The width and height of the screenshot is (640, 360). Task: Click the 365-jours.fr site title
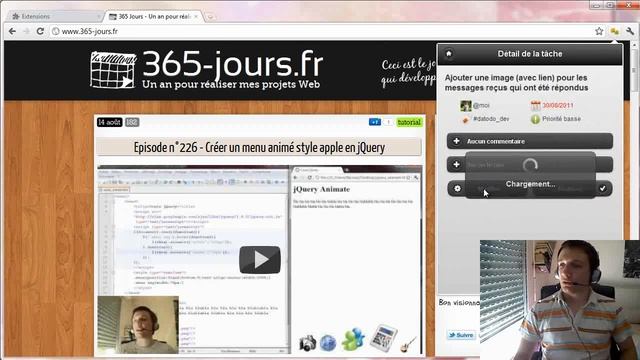pyautogui.click(x=233, y=64)
